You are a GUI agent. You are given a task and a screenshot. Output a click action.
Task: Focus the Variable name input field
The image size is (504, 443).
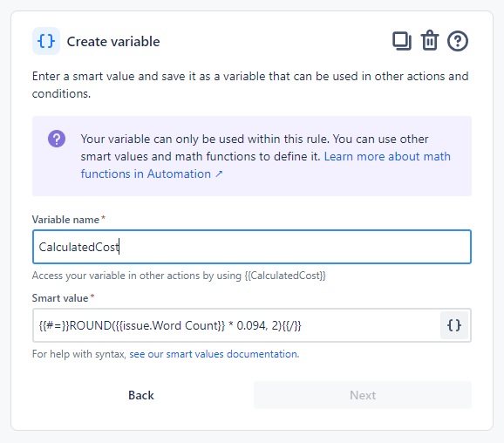click(x=252, y=247)
